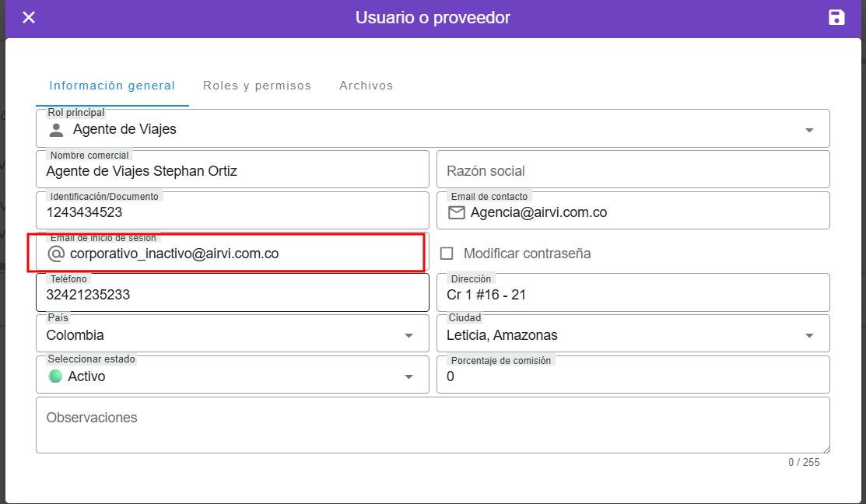Edit the Email de inicio de sesión field
The height and width of the screenshot is (504, 866).
(x=233, y=254)
